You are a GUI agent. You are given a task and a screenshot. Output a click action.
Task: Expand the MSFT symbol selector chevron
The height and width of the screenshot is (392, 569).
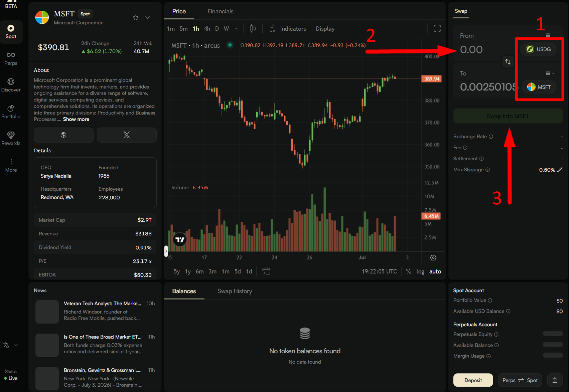pyautogui.click(x=147, y=17)
